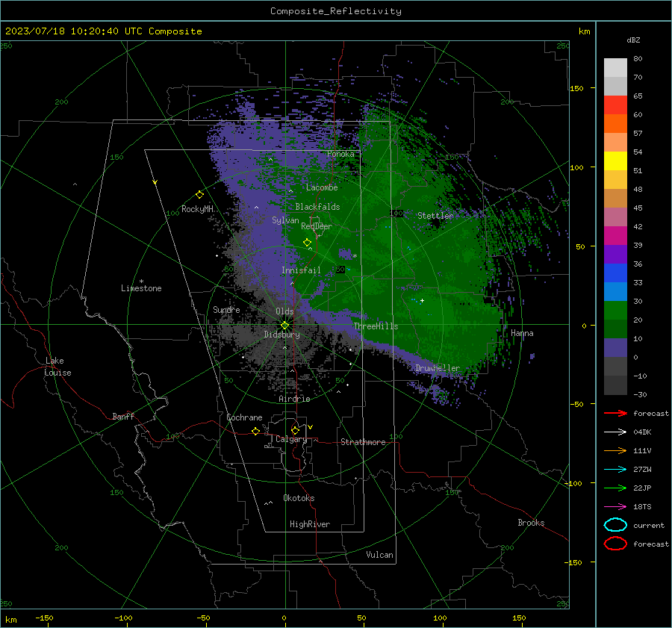Click the RockyMH label
Viewport: 672px width, 628px height.
point(197,209)
